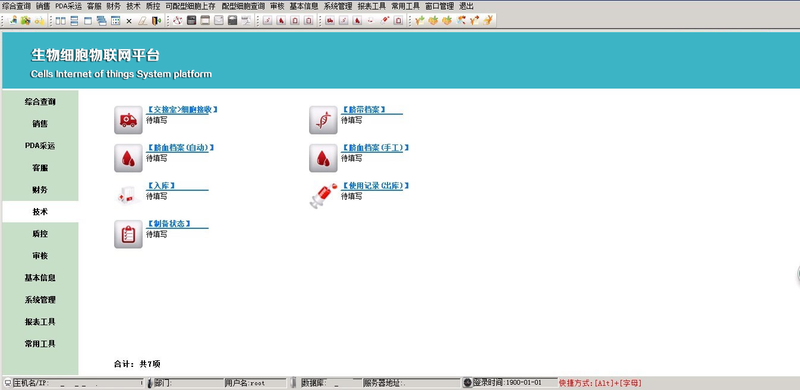The height and width of the screenshot is (390, 800).
Task: Click 退出 in the menu bar
Action: [466, 6]
